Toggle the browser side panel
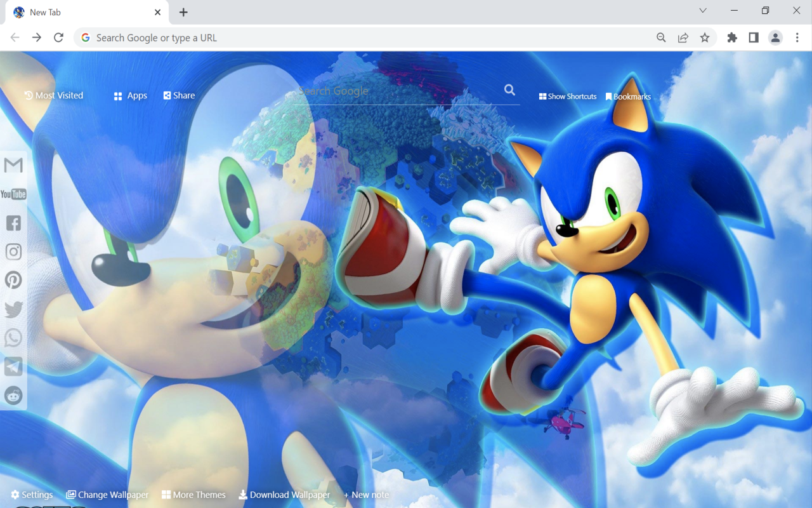The image size is (812, 508). pos(754,37)
